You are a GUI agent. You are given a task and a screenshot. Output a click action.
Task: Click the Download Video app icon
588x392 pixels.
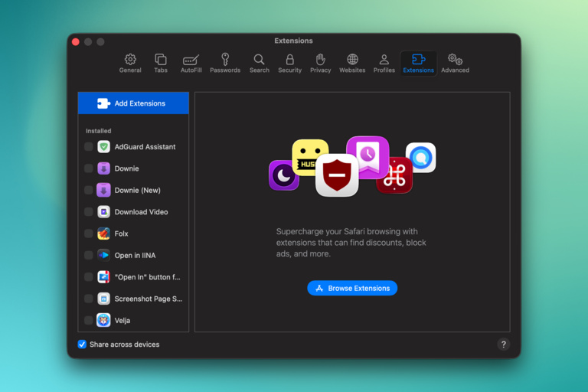[x=103, y=212]
